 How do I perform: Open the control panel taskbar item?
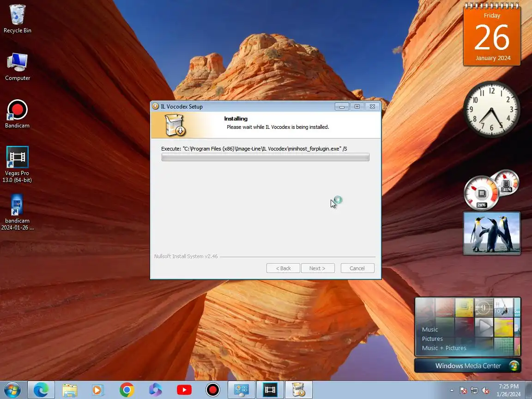tap(242, 390)
